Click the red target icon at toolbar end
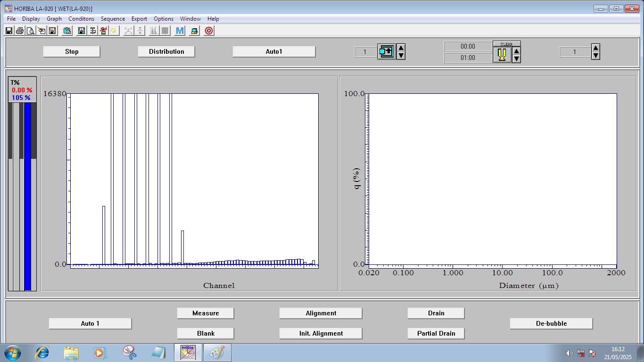Viewport: 644px width, 362px height. (x=208, y=31)
